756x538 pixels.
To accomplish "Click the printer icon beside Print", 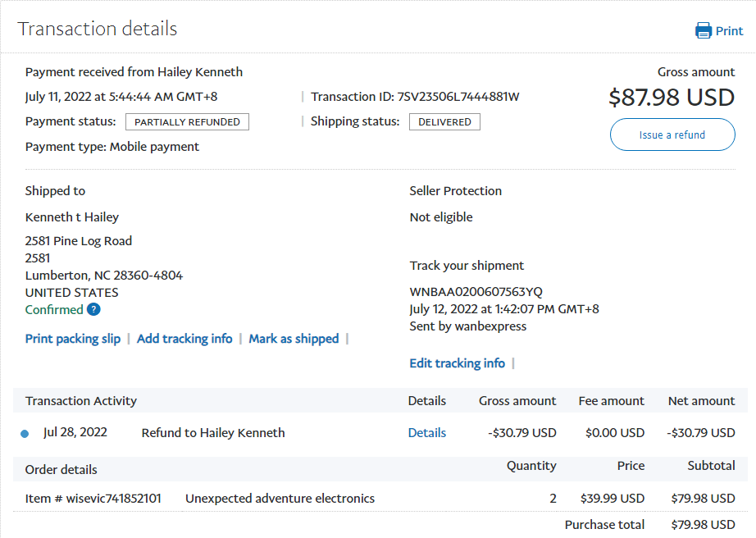I will coord(704,31).
